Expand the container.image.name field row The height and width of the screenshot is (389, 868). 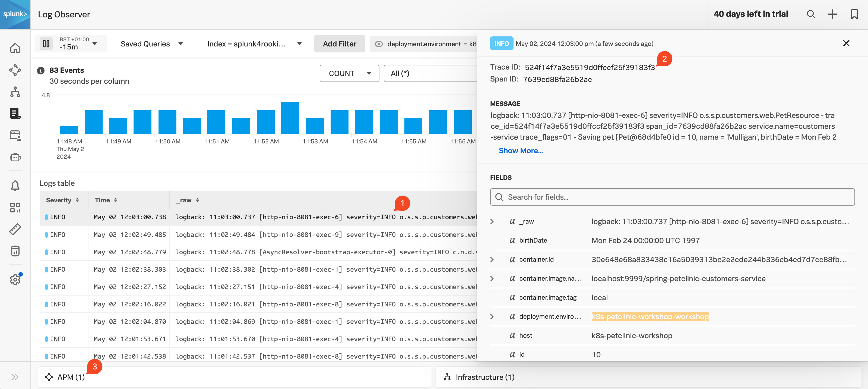pos(492,278)
